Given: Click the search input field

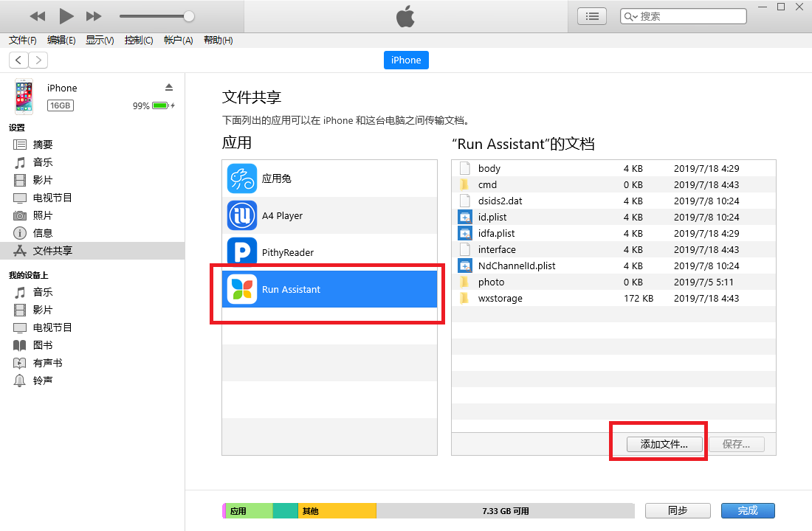Looking at the screenshot, I should tap(684, 16).
